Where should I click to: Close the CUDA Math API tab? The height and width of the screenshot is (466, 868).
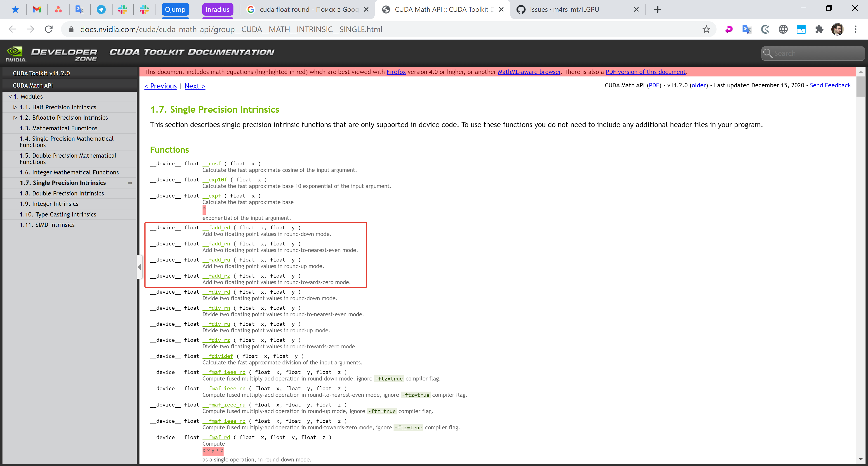(x=501, y=10)
